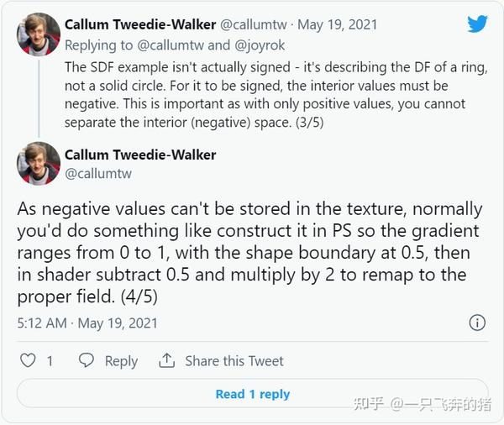Viewport: 504px width, 425px height.
Task: Click the share upload icon
Action: 167,360
